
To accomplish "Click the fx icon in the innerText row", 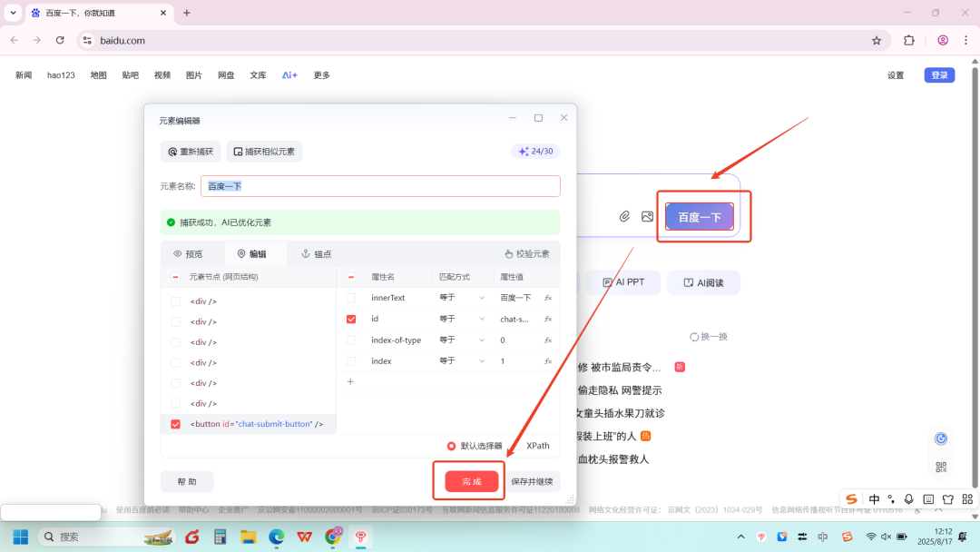I will pyautogui.click(x=548, y=298).
